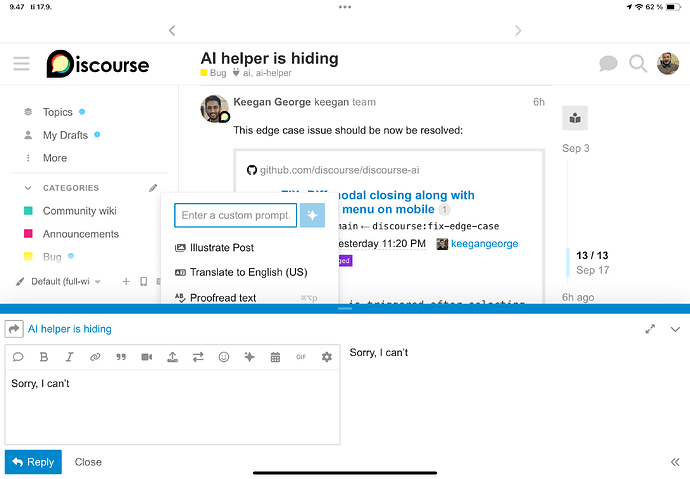Open user profile avatar menu

(668, 64)
